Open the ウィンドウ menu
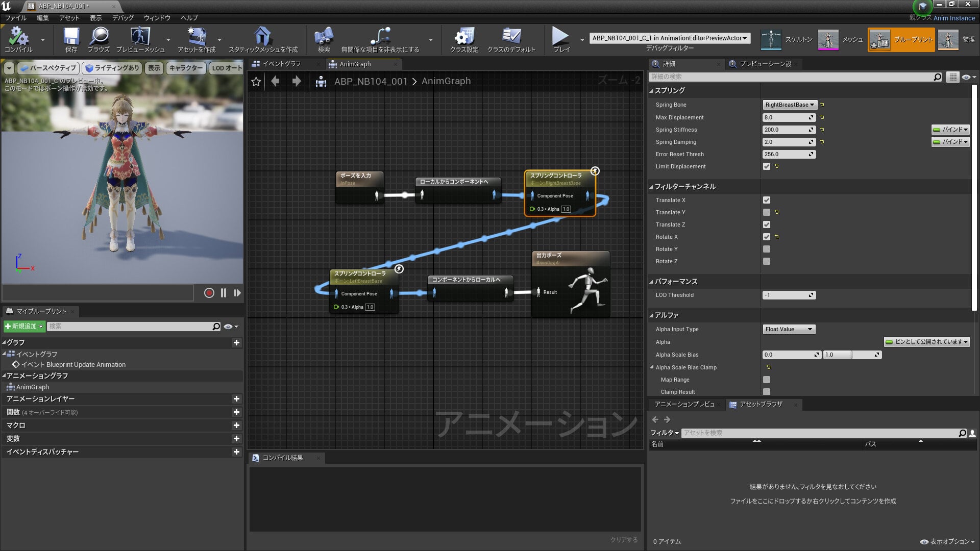Image resolution: width=980 pixels, height=551 pixels. (157, 18)
